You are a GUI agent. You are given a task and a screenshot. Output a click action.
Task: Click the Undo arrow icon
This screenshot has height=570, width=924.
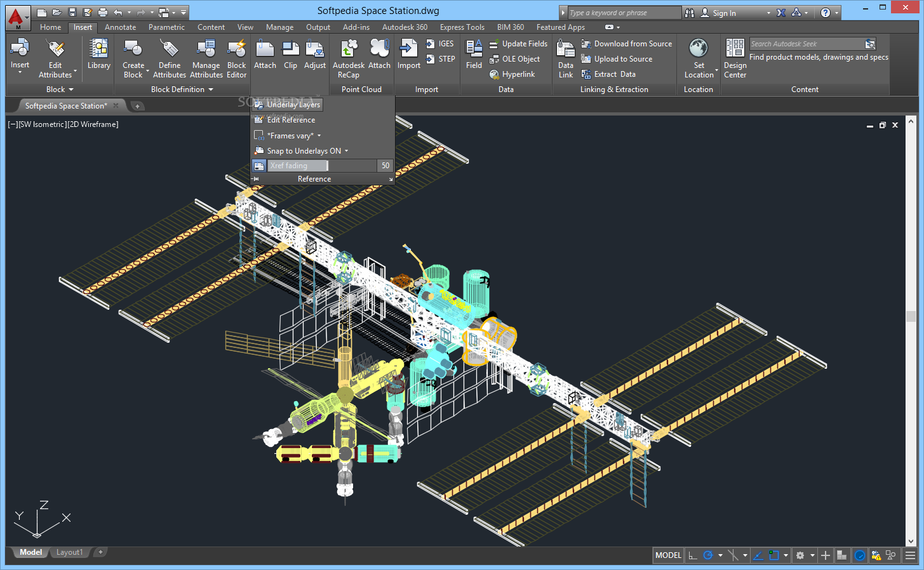[x=118, y=13]
